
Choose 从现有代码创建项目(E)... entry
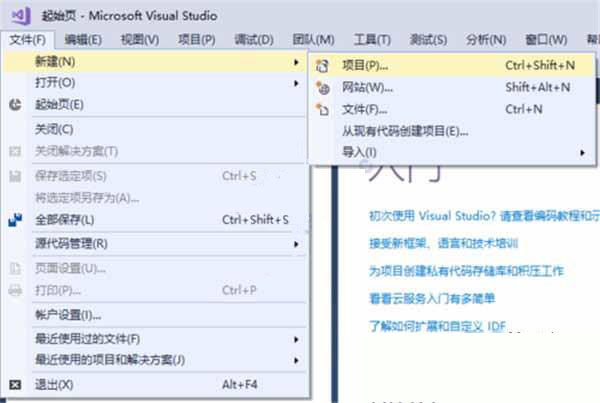click(x=404, y=130)
